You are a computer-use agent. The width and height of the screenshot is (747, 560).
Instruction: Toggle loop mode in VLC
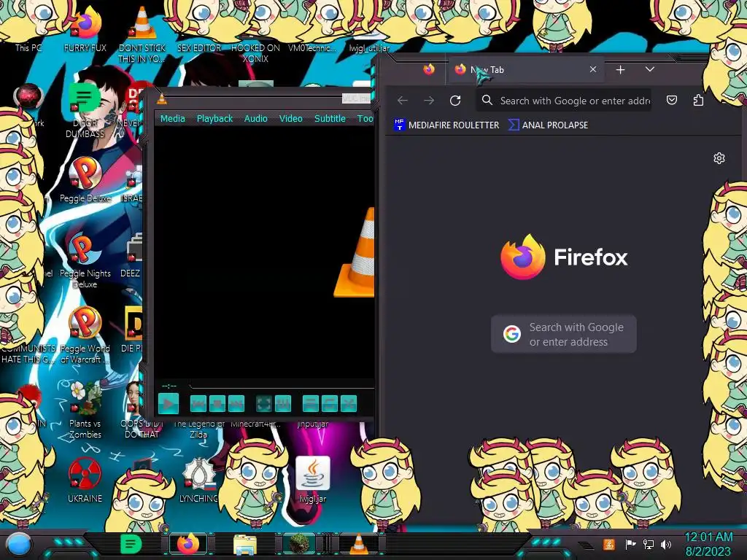(x=330, y=404)
